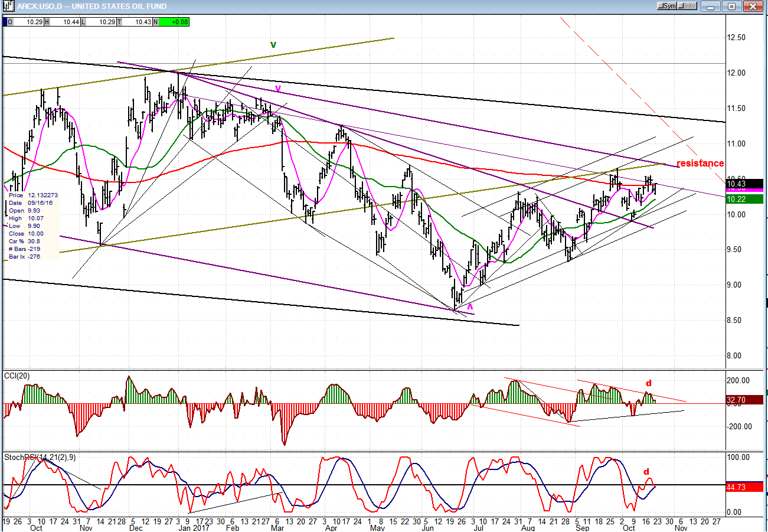Click the green v marker above chart
This screenshot has width=768, height=532.
point(273,44)
